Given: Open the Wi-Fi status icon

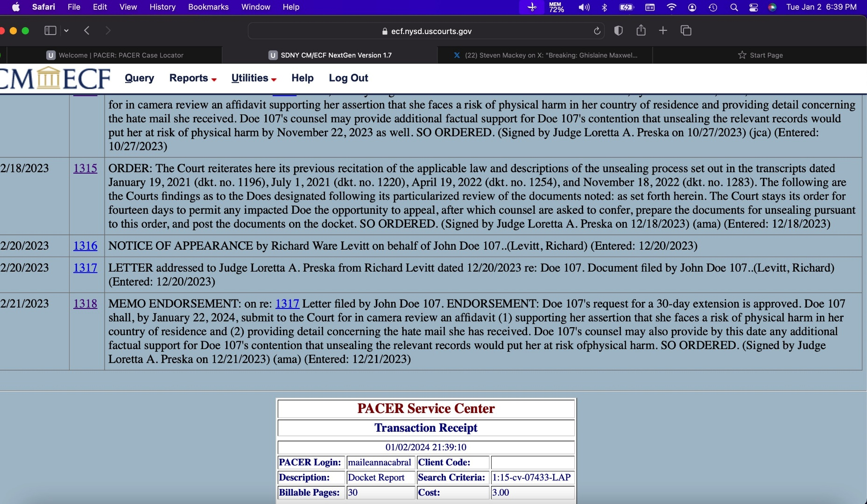Looking at the screenshot, I should (x=671, y=7).
